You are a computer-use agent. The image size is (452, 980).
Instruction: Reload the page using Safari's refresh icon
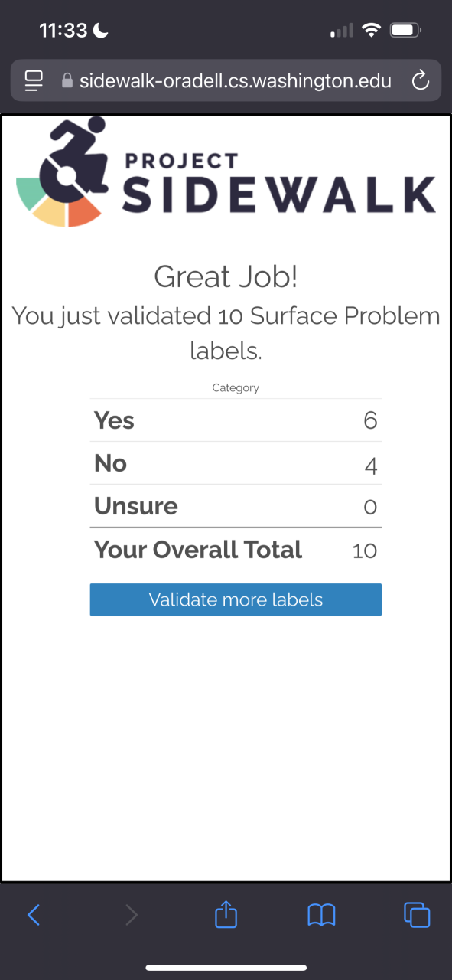pos(420,80)
